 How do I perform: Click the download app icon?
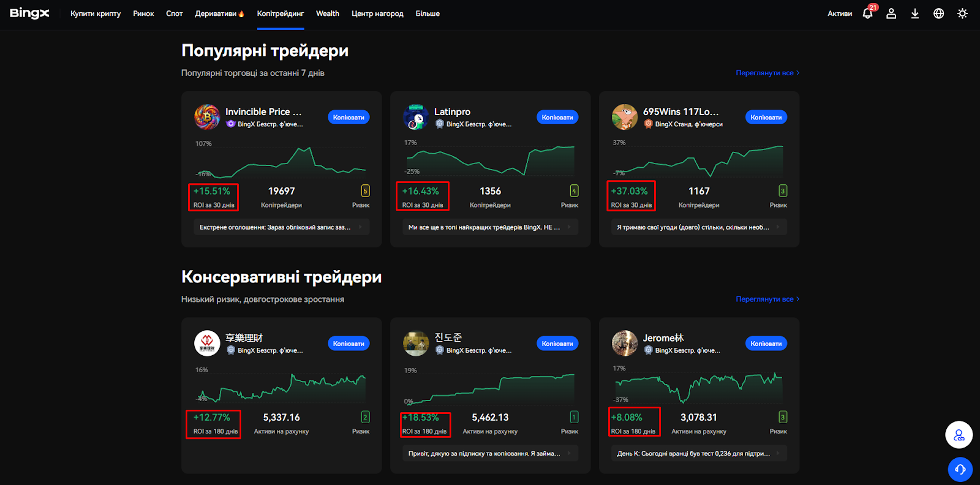915,13
